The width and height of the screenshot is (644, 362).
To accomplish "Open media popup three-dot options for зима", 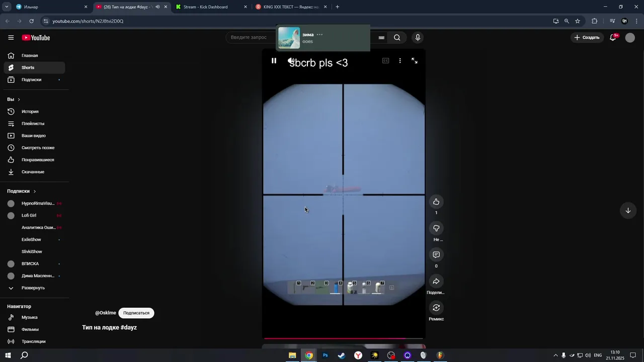I will pyautogui.click(x=319, y=35).
